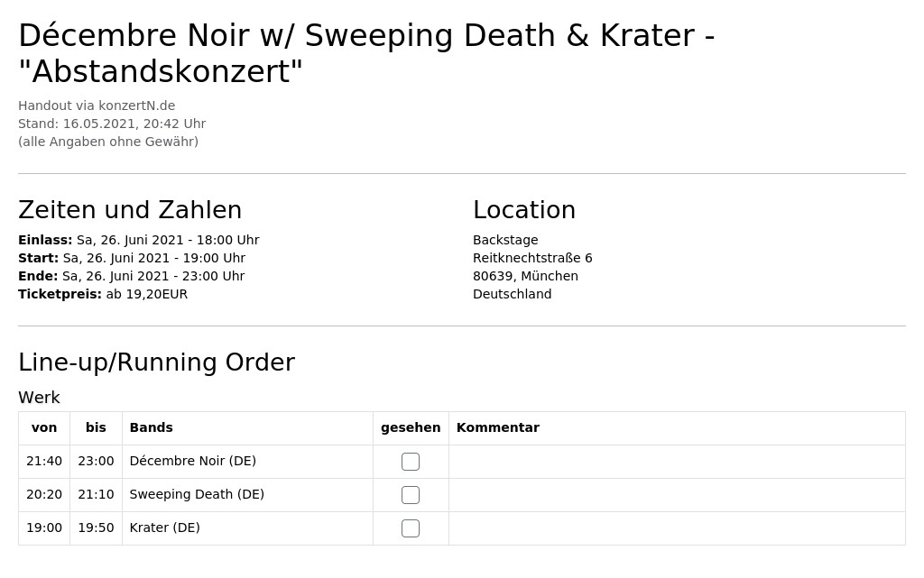Click Kommentar cell for Krater row
Viewport: 924px width, 578px height.
(x=677, y=528)
